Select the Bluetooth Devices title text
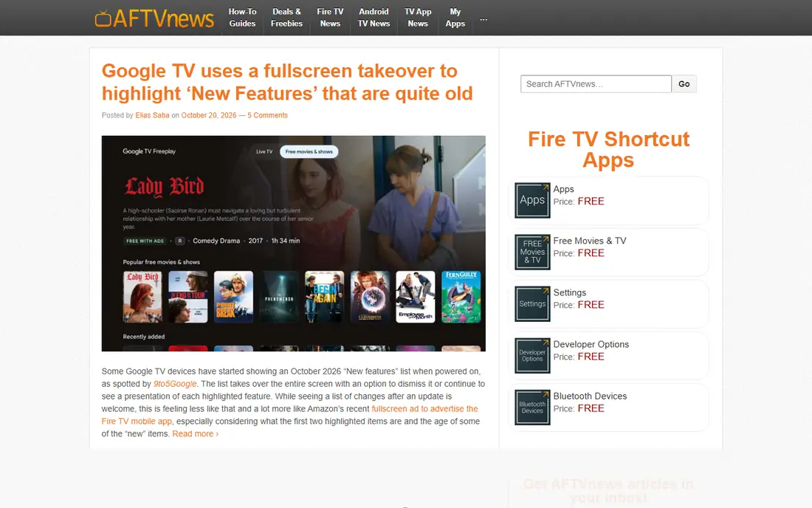 click(590, 397)
